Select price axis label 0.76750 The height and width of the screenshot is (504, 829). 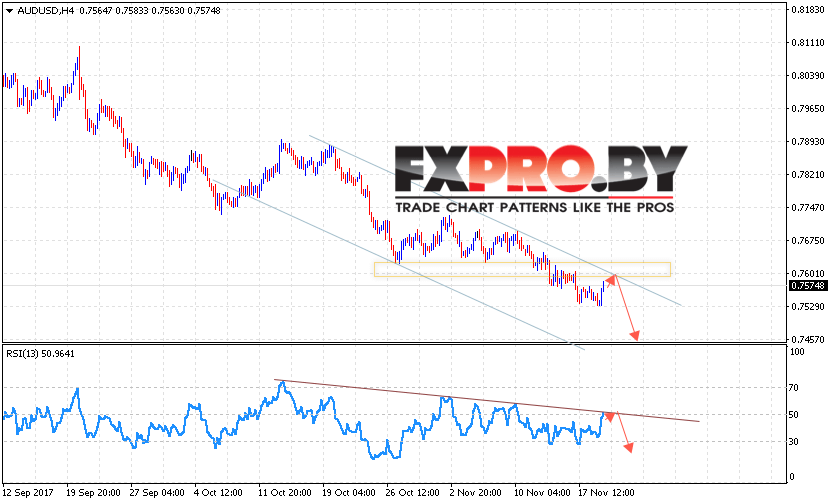tap(808, 241)
